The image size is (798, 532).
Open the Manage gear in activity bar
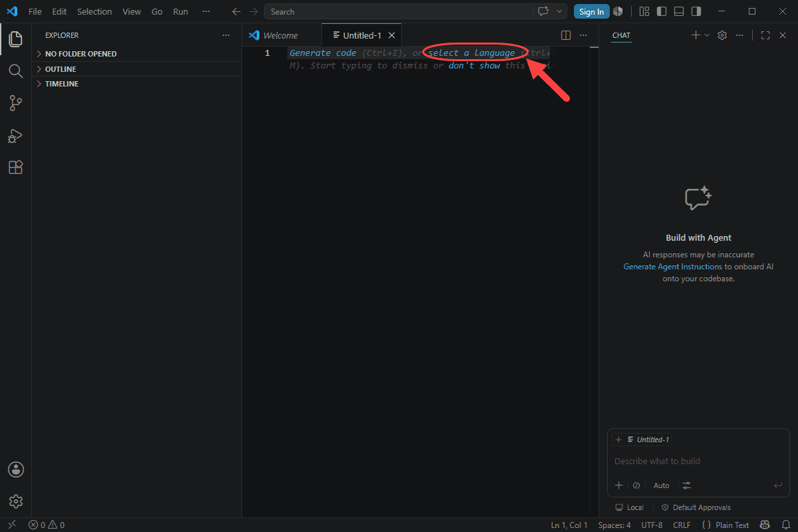pos(15,501)
